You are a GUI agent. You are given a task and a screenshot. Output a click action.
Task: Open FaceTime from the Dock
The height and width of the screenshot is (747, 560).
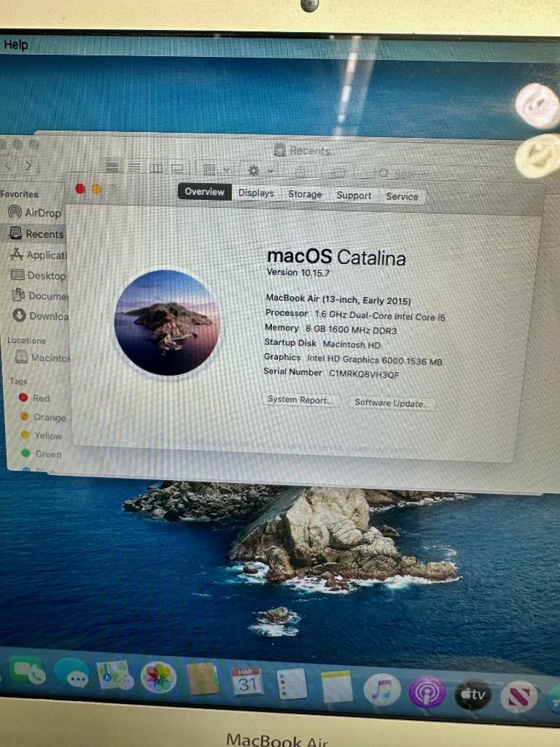pyautogui.click(x=27, y=670)
